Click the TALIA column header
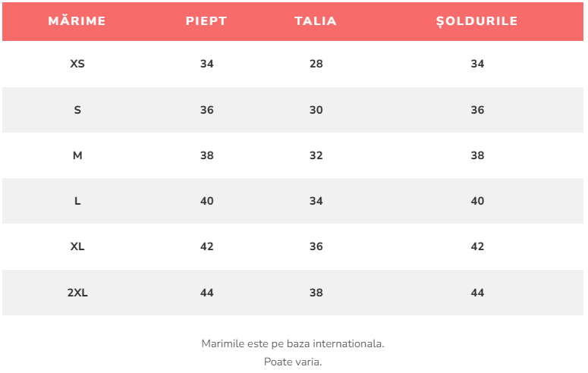 point(316,21)
